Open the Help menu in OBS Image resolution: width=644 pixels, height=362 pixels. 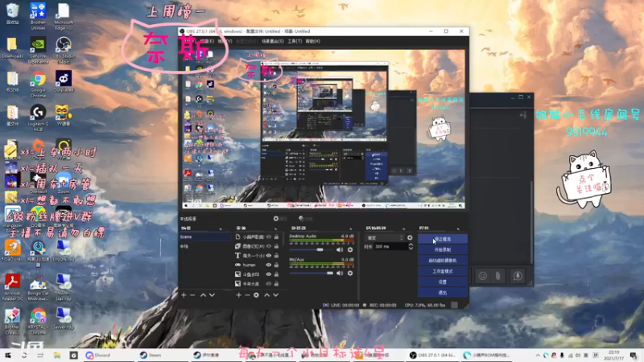[x=312, y=42]
